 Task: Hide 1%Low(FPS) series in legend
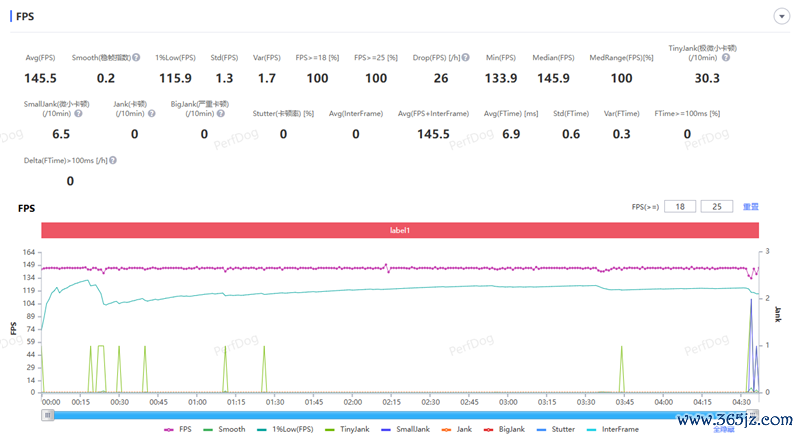point(285,429)
